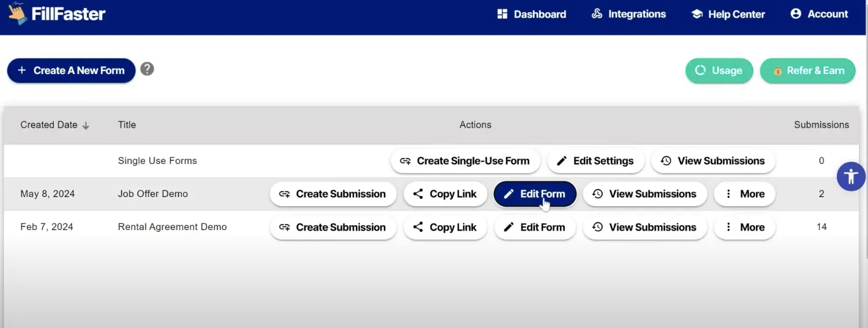Viewport: 868px width, 328px height.
Task: Click Edit Settings for Single Use Forms
Action: [596, 161]
